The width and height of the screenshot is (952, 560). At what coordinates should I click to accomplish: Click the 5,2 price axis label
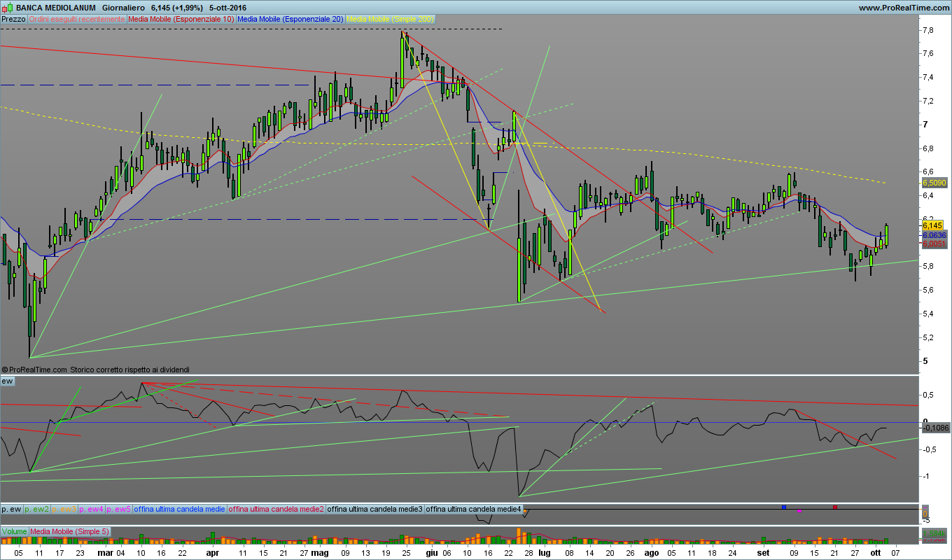(929, 337)
